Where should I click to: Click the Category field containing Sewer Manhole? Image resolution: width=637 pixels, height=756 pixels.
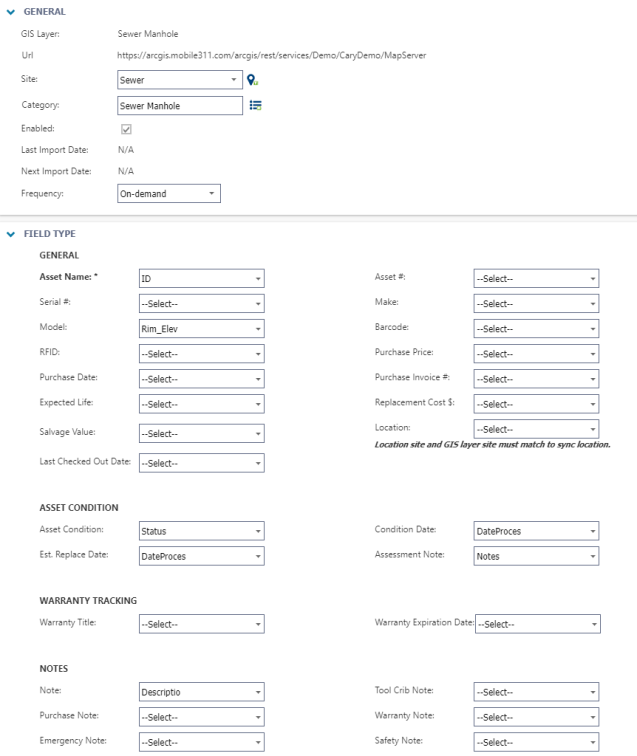(180, 106)
